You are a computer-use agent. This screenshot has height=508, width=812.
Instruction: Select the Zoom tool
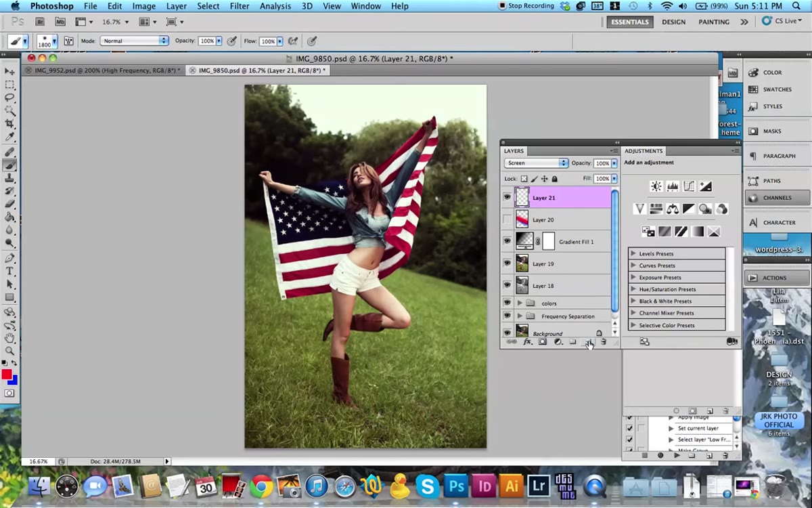pyautogui.click(x=9, y=350)
